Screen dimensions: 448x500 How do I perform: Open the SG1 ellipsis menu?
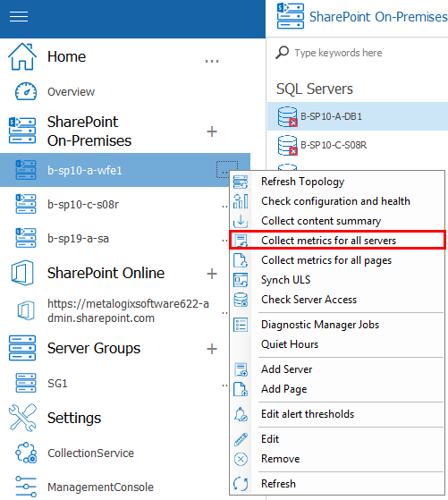click(x=224, y=386)
